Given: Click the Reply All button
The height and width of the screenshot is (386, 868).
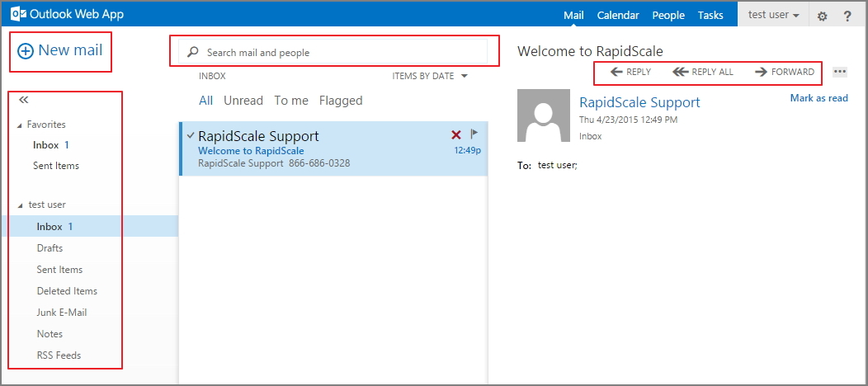Looking at the screenshot, I should click(x=703, y=72).
